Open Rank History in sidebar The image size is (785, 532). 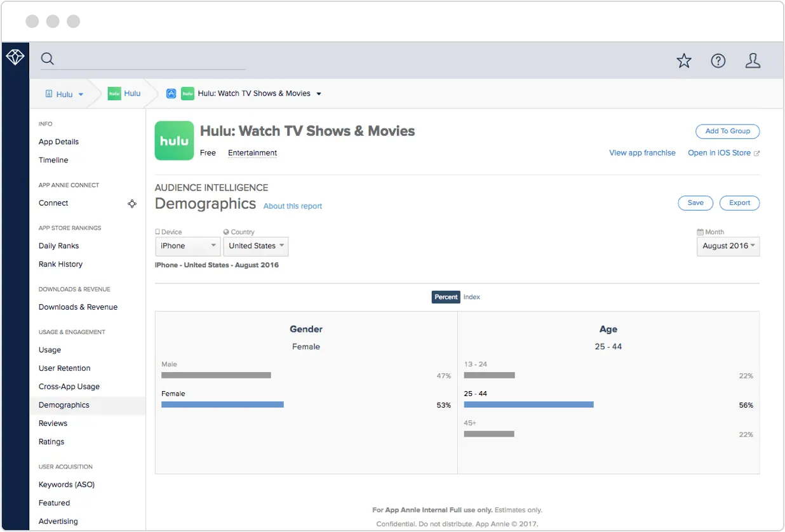[x=60, y=265]
